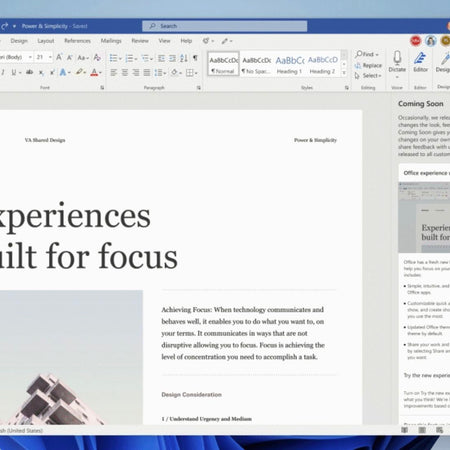The image size is (450, 450).
Task: Toggle strikethrough formatting
Action: [x=29, y=72]
